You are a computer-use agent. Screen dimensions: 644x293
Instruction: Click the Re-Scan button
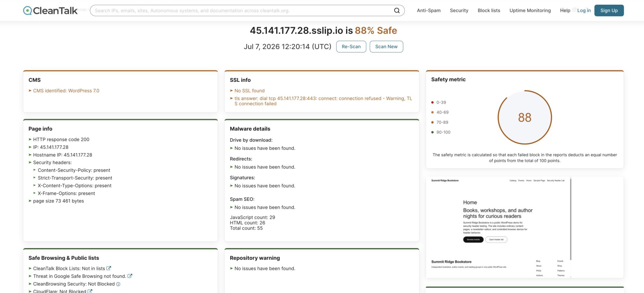(351, 47)
